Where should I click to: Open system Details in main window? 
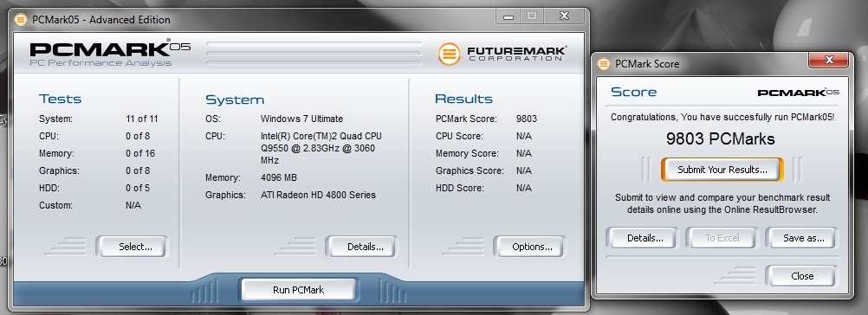[x=362, y=247]
